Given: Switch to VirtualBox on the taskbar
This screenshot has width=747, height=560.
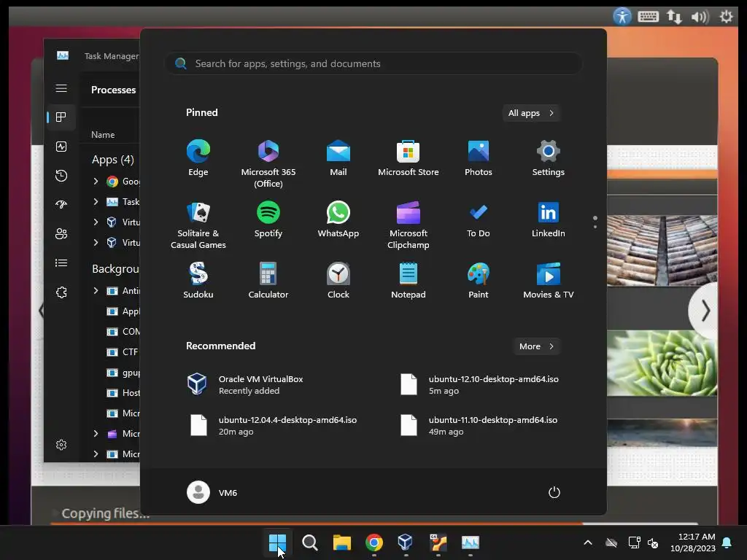Looking at the screenshot, I should 406,542.
